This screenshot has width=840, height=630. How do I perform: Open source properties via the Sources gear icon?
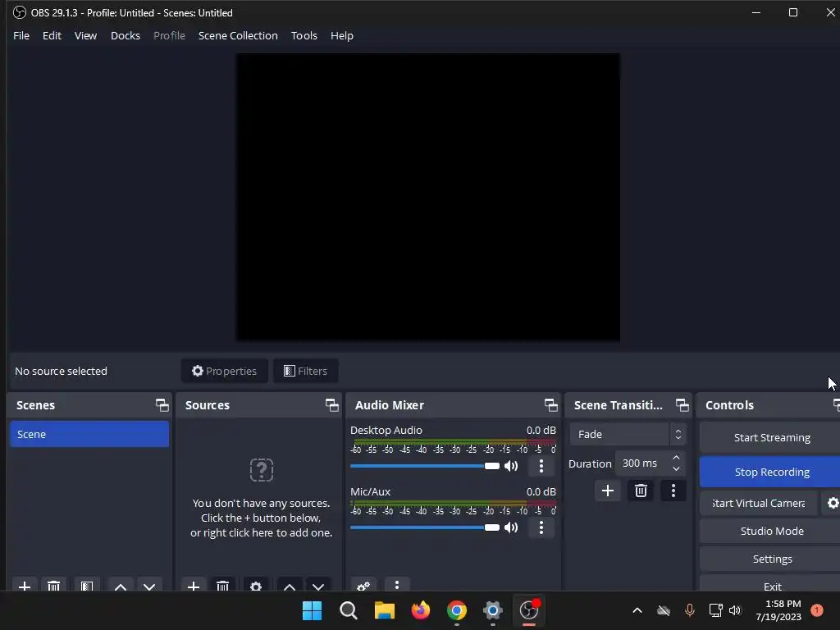(x=256, y=586)
